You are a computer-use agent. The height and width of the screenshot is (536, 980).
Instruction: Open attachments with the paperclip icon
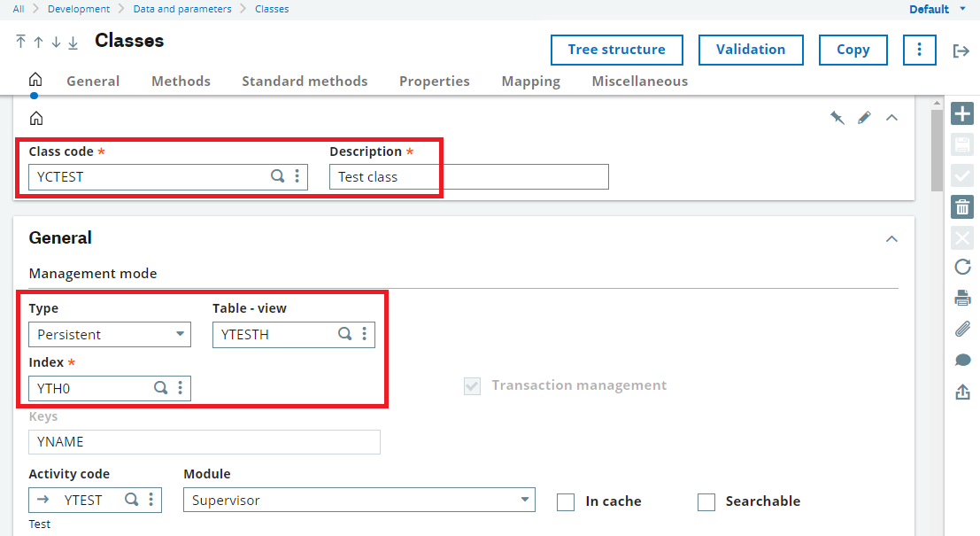click(x=961, y=329)
